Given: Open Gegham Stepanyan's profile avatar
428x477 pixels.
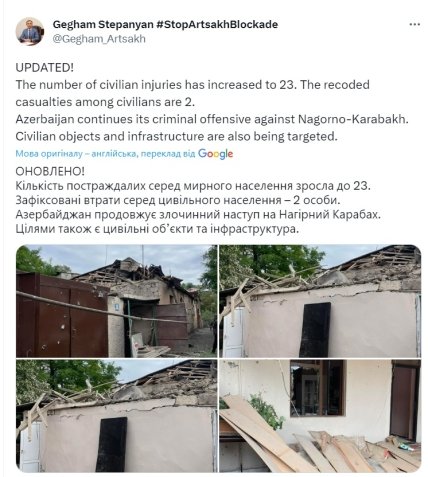Looking at the screenshot, I should click(x=30, y=31).
